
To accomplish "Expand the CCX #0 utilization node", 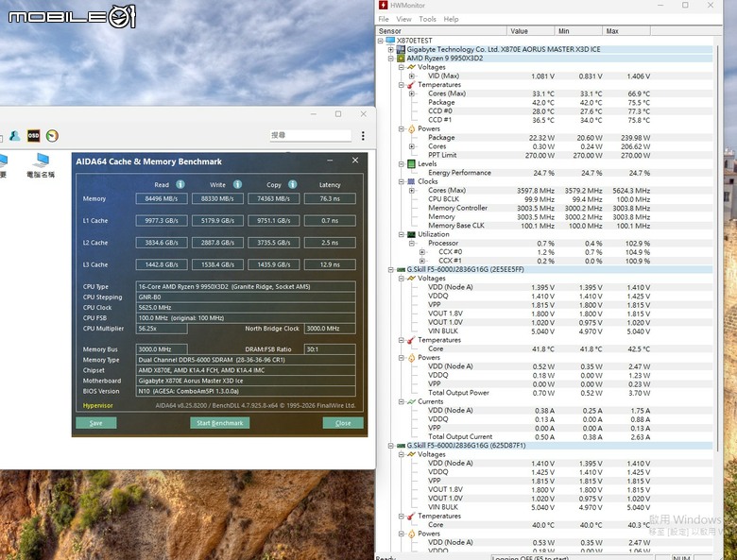I will click(x=421, y=252).
